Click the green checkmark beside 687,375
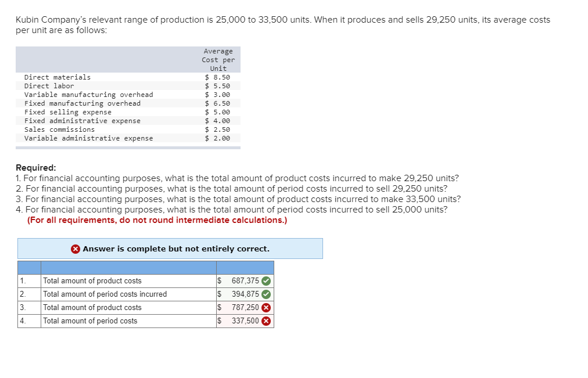The image size is (588, 378). (267, 280)
